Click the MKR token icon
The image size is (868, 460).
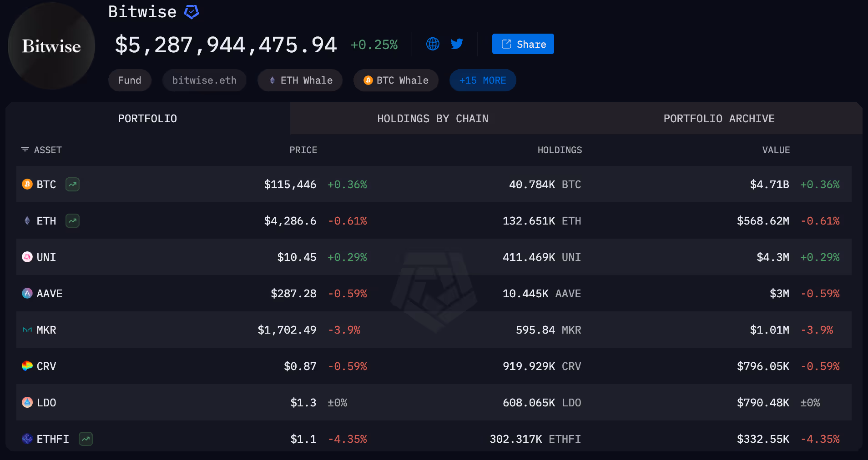pyautogui.click(x=27, y=330)
